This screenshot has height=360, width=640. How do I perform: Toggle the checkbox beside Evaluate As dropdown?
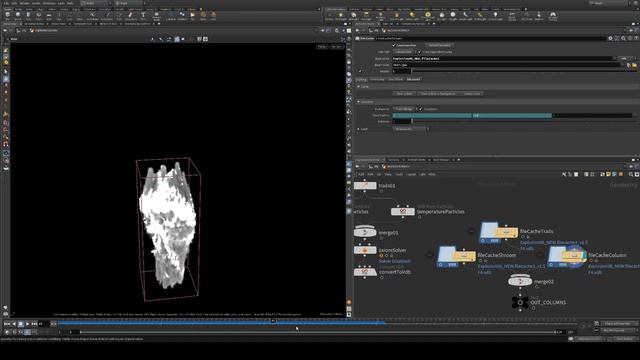pyautogui.click(x=420, y=109)
